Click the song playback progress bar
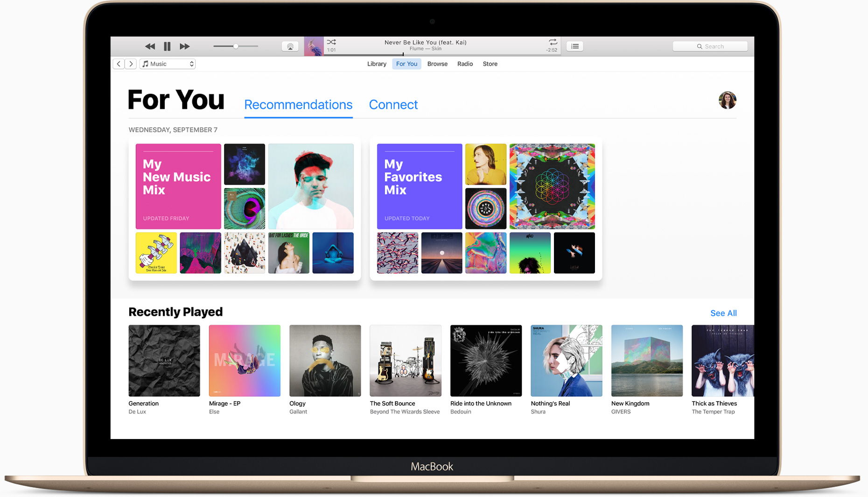 coord(442,55)
